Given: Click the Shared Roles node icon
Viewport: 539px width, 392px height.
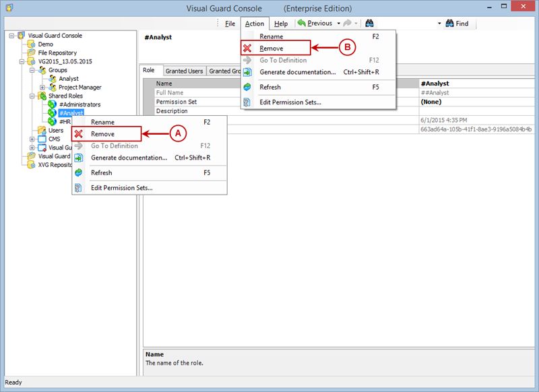Looking at the screenshot, I should 42,96.
